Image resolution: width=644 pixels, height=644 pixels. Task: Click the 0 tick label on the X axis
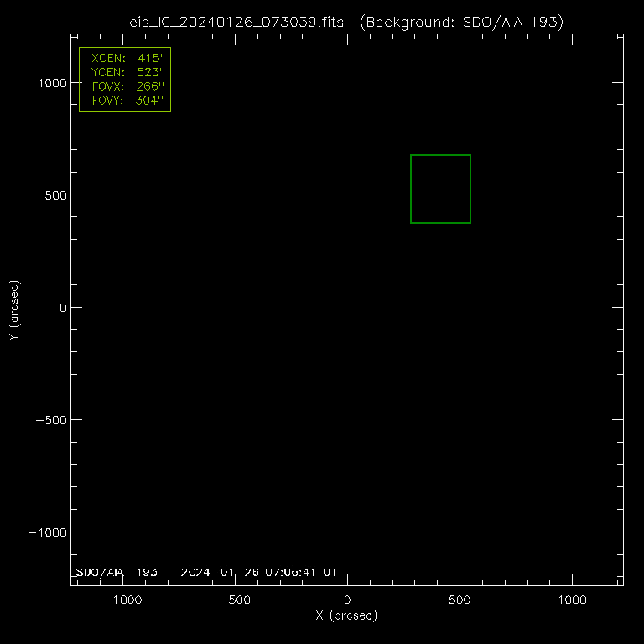coord(347,600)
